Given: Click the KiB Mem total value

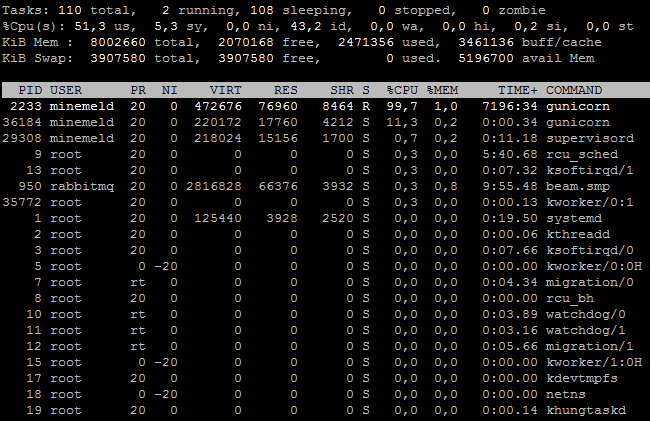Looking at the screenshot, I should click(x=118, y=42).
